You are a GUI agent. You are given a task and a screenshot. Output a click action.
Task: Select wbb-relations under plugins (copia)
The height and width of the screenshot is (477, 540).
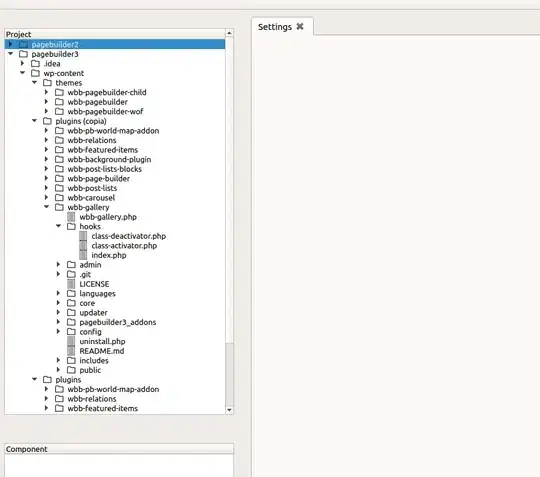click(92, 140)
